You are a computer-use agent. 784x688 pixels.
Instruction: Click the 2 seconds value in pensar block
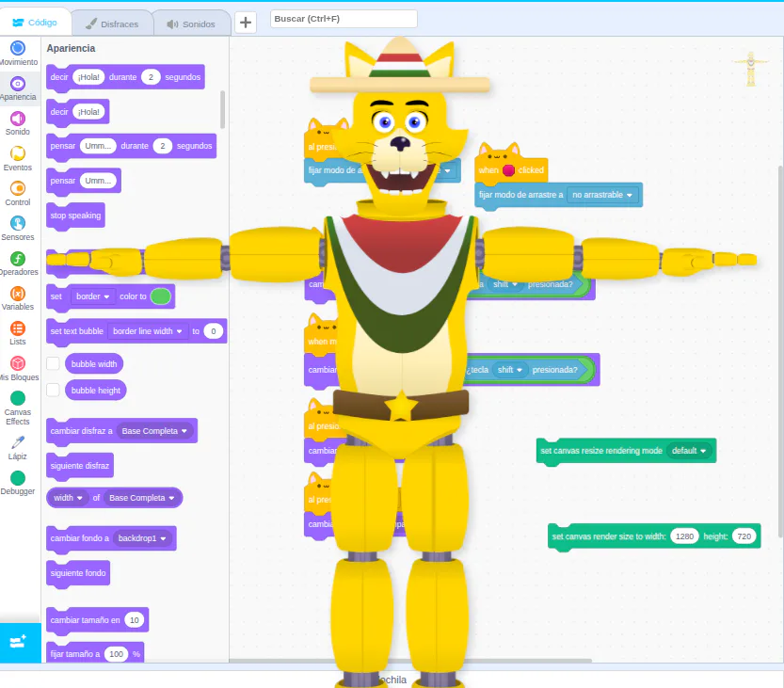coord(163,146)
